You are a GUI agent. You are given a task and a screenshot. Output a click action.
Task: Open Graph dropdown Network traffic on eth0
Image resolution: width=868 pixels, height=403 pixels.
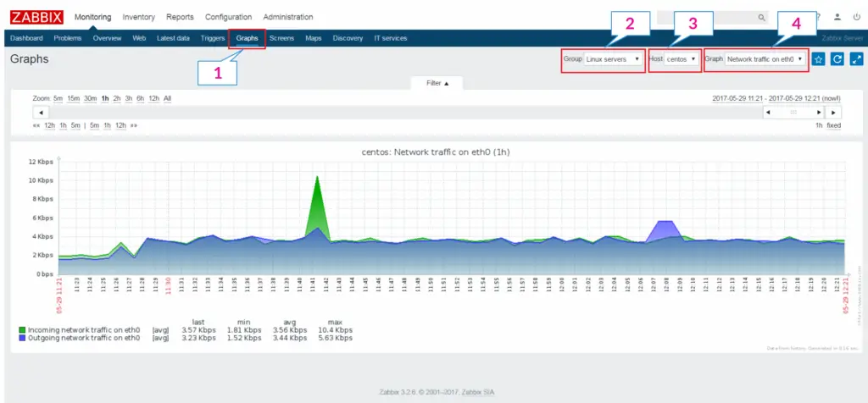coord(765,58)
